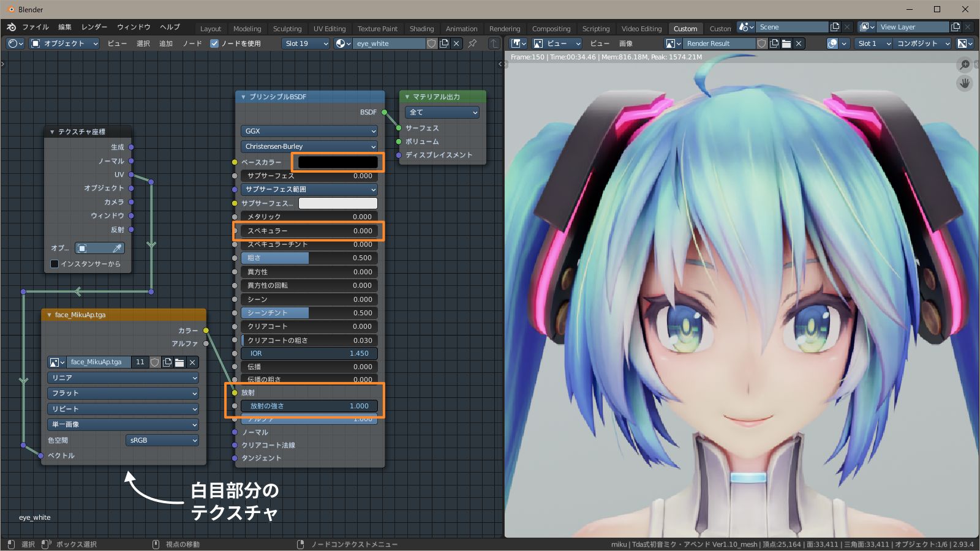Unlink image in face_MikuAp.tga node
The width and height of the screenshot is (980, 551).
click(x=192, y=362)
